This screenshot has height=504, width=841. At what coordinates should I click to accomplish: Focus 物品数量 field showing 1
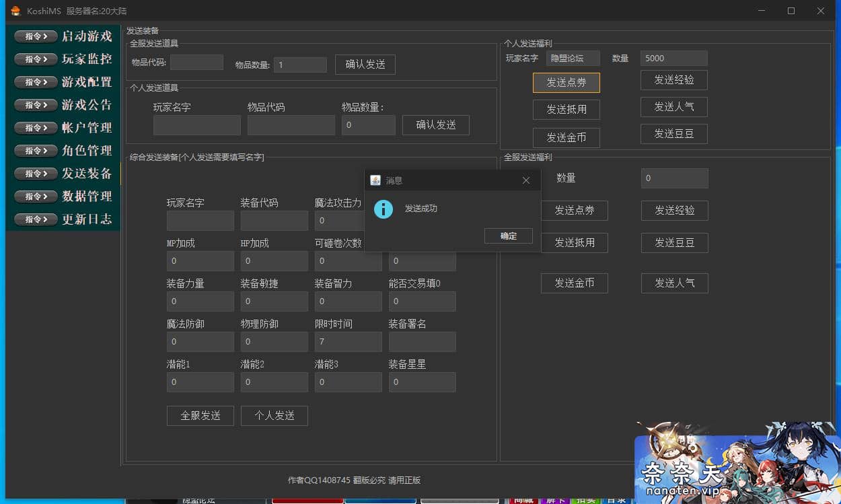point(300,65)
